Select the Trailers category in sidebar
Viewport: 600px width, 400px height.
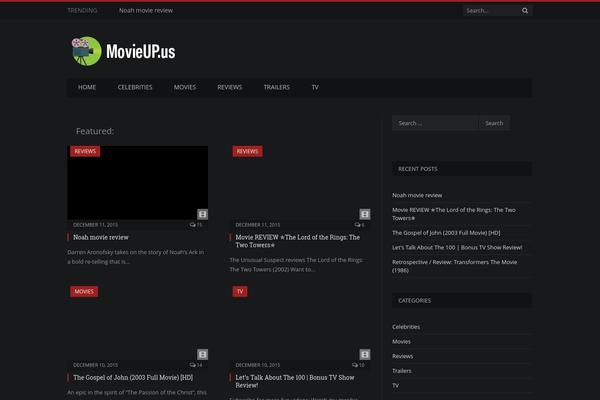(x=401, y=371)
